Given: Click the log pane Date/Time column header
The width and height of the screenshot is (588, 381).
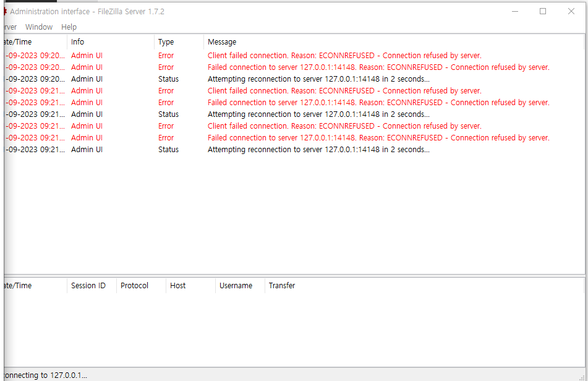Looking at the screenshot, I should tap(35, 42).
